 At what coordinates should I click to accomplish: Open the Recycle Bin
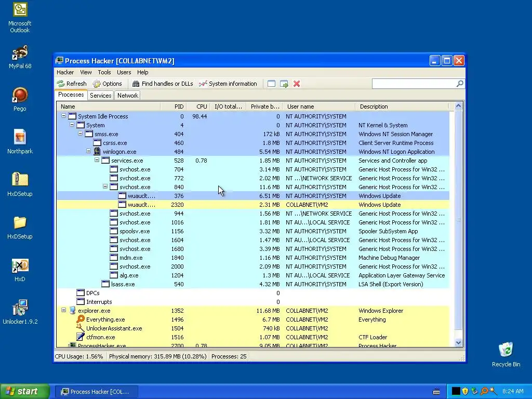(506, 354)
